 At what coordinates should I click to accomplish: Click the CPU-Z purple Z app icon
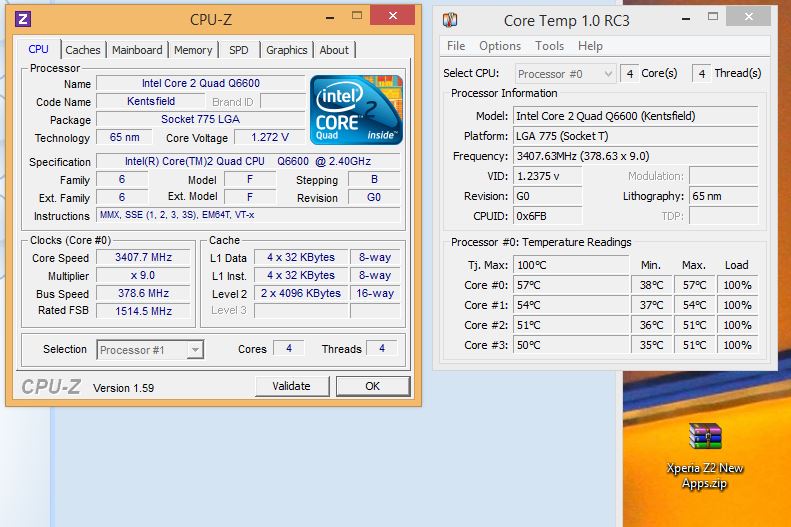[23, 19]
